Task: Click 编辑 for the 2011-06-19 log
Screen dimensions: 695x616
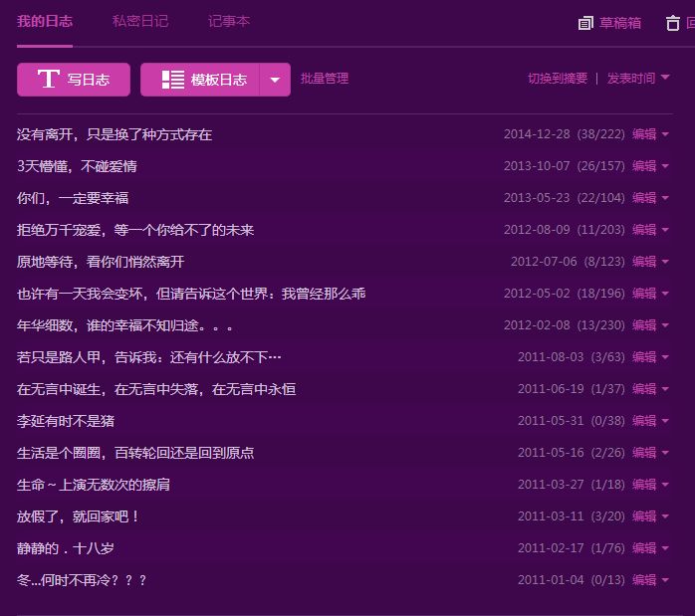Action: (x=644, y=389)
